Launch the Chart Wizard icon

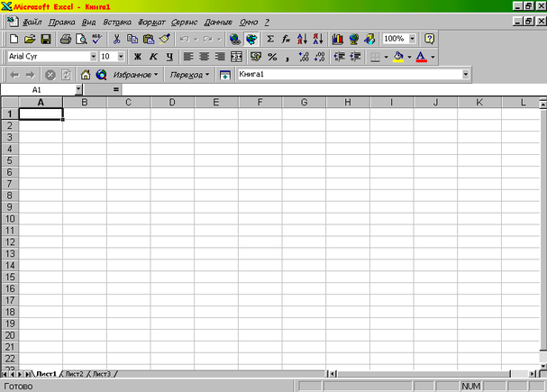click(337, 39)
